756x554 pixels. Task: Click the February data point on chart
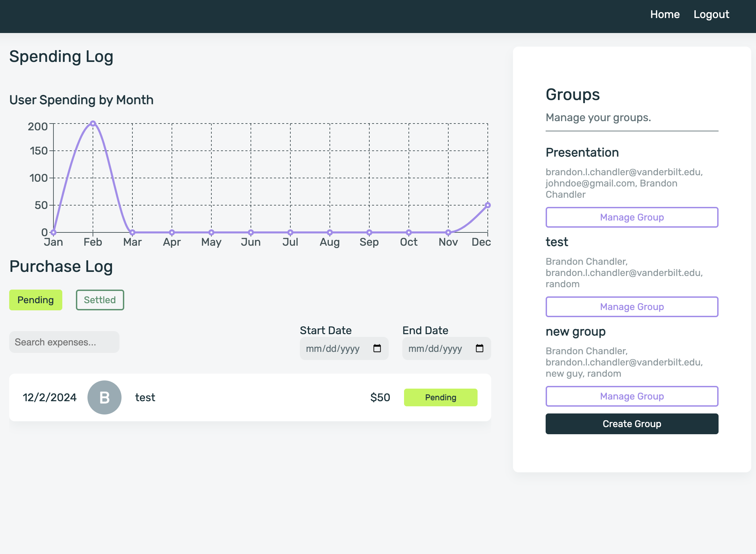(93, 124)
